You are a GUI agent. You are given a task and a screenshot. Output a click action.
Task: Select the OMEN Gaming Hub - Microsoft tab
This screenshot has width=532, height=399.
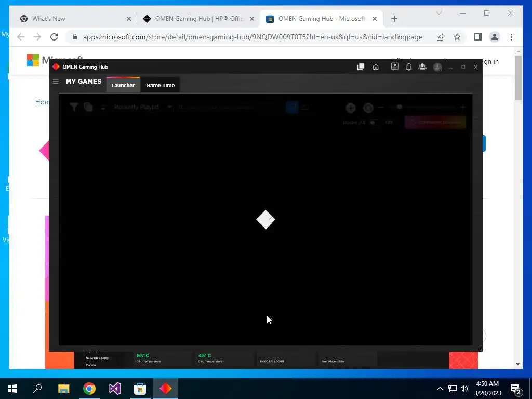(x=322, y=19)
